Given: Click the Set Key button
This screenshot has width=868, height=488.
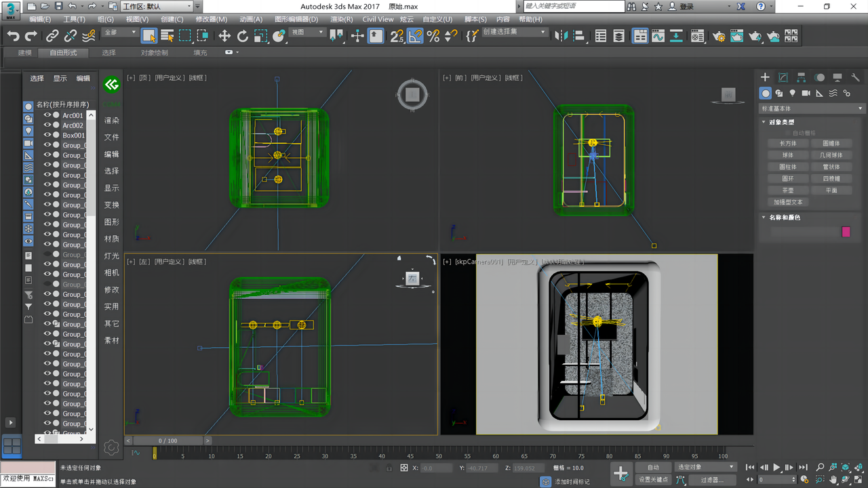Looking at the screenshot, I should [653, 480].
